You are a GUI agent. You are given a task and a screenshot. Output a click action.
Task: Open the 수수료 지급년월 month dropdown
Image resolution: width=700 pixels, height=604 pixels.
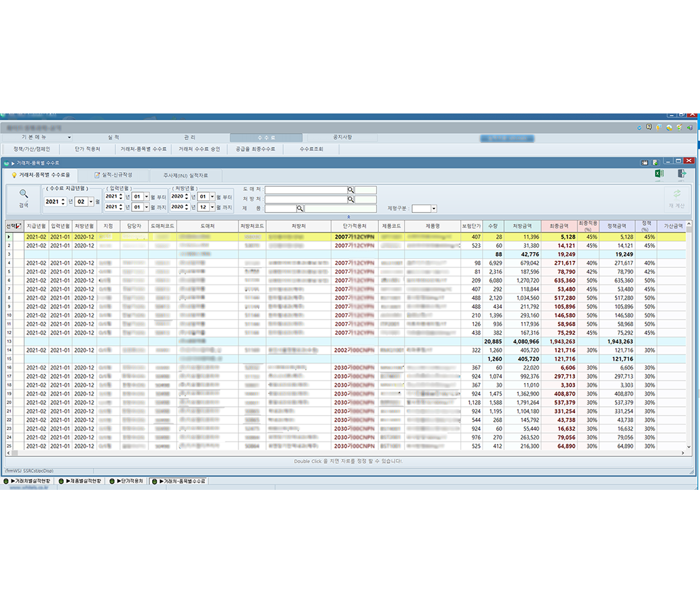click(x=91, y=202)
